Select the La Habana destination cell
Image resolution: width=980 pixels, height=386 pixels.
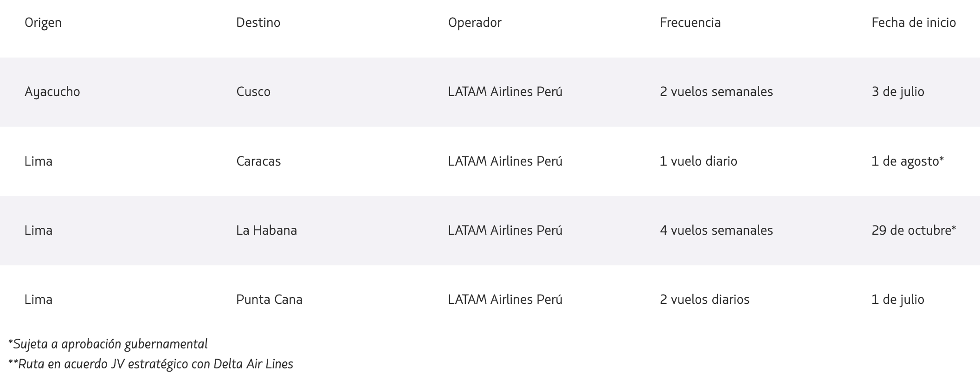pos(266,231)
